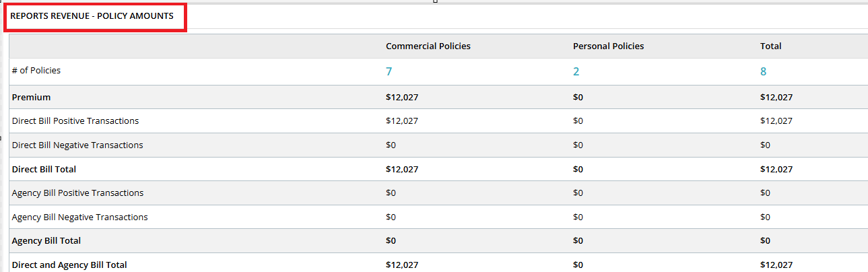Click the # of Policies row label
This screenshot has height=272, width=868.
click(36, 71)
